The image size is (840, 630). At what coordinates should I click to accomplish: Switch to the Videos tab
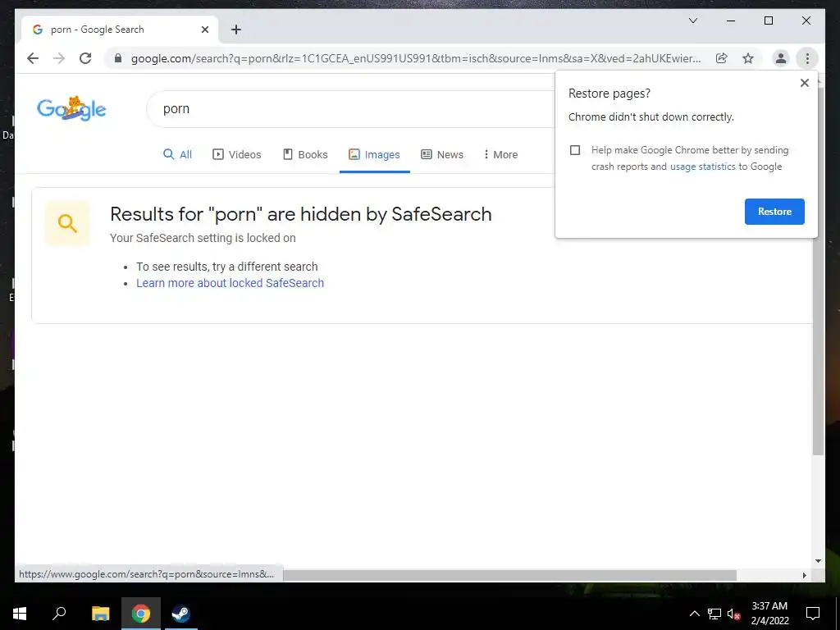(237, 154)
